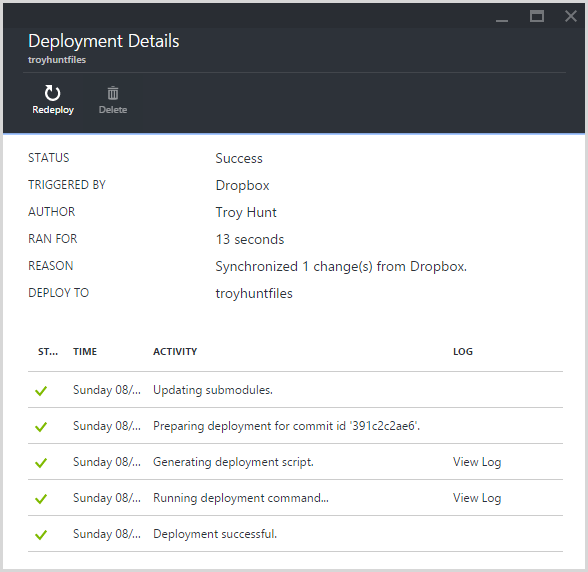This screenshot has width=588, height=572.
Task: Open View Log for Running deployment command
Action: [477, 498]
